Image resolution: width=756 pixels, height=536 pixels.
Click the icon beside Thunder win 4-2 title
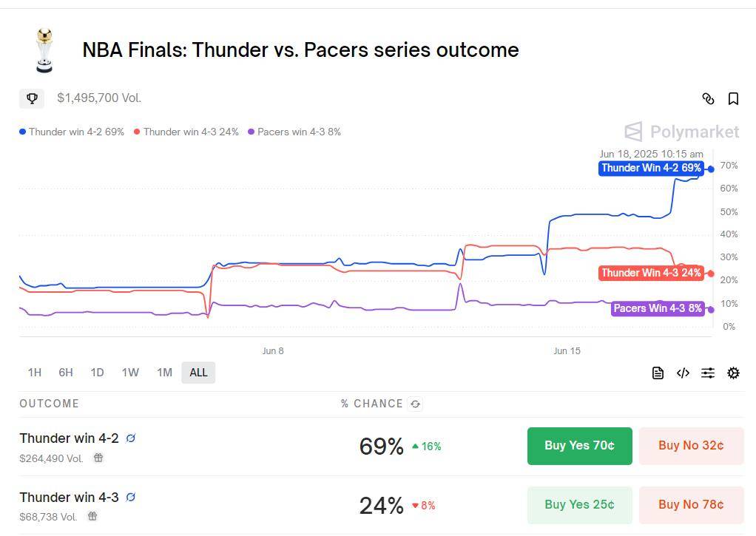click(x=131, y=438)
